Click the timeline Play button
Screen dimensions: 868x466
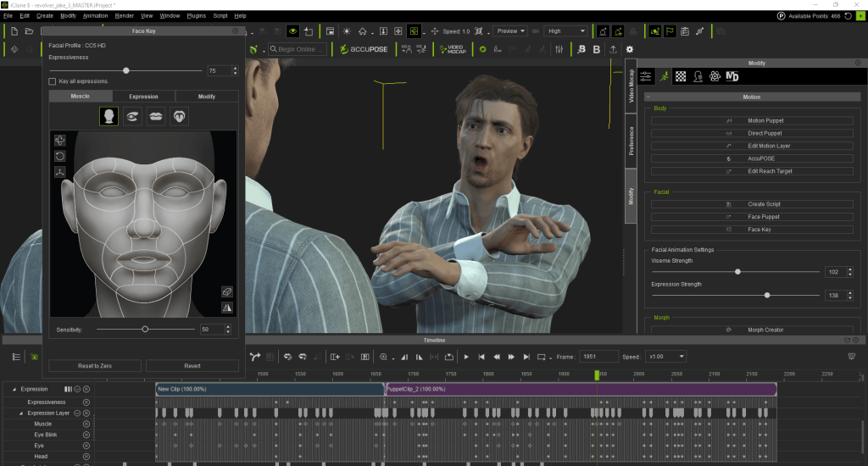click(466, 357)
